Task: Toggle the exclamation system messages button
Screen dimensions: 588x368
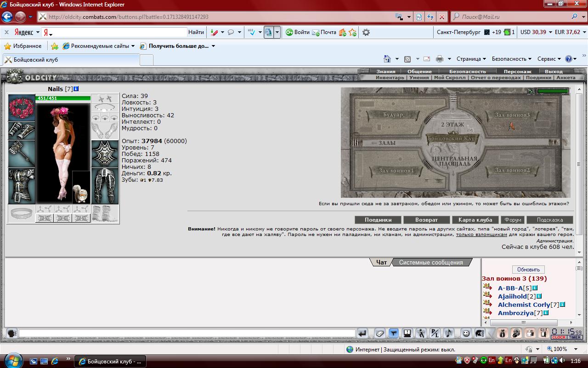Action: coord(407,333)
